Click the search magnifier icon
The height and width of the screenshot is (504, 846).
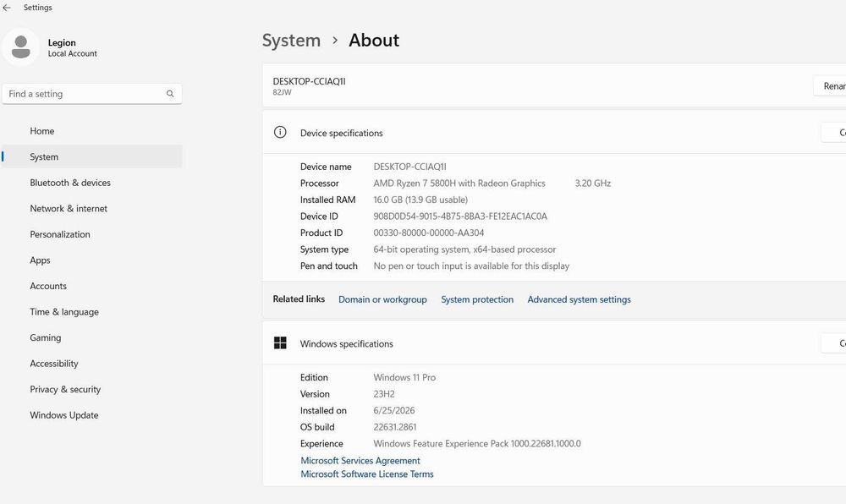[x=170, y=94]
